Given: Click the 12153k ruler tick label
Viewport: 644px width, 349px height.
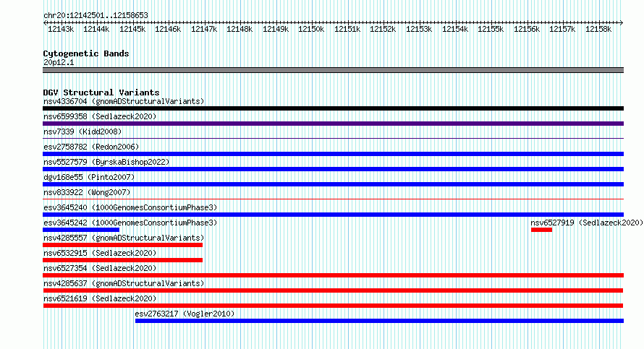Looking at the screenshot, I should pyautogui.click(x=419, y=29).
